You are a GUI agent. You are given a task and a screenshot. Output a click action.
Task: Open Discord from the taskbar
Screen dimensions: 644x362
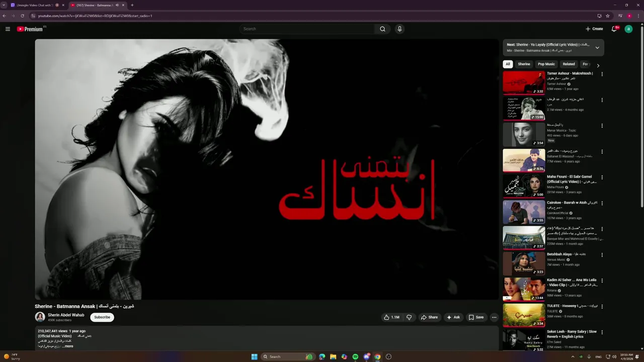point(367,357)
